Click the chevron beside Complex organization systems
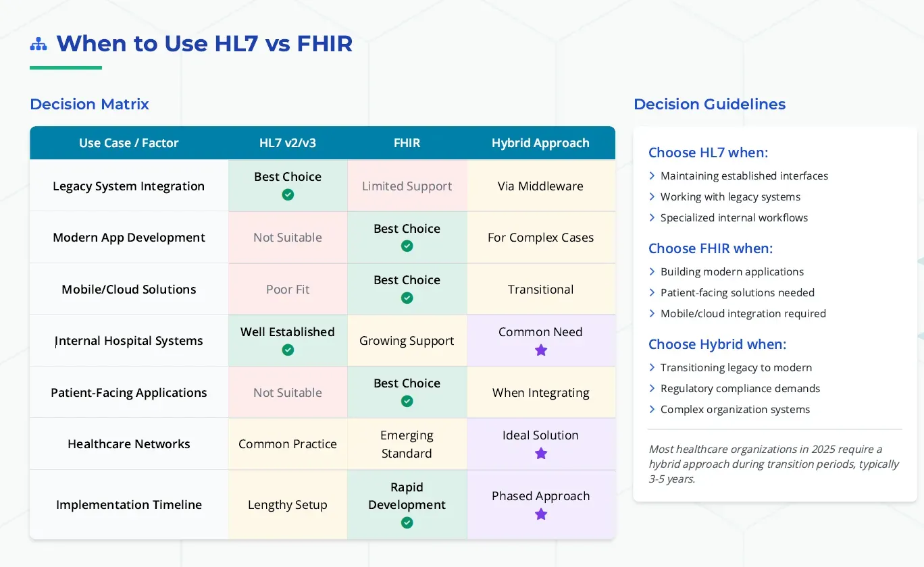Viewport: 924px width, 567px height. 651,409
